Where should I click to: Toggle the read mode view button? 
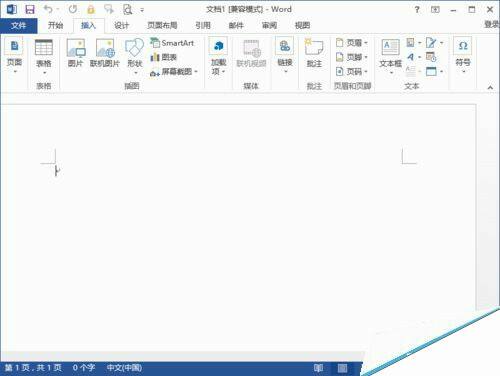pos(318,368)
